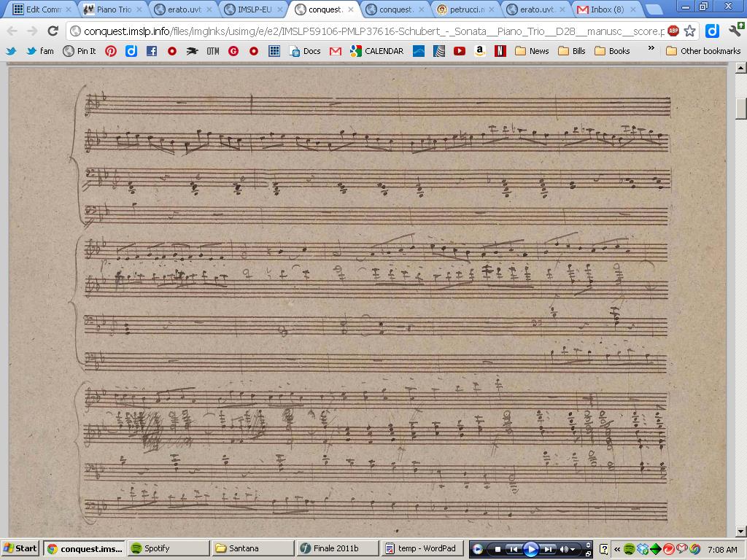Screen dimensions: 747x560
Task: Expand the News bookmarks folder
Action: pos(532,51)
